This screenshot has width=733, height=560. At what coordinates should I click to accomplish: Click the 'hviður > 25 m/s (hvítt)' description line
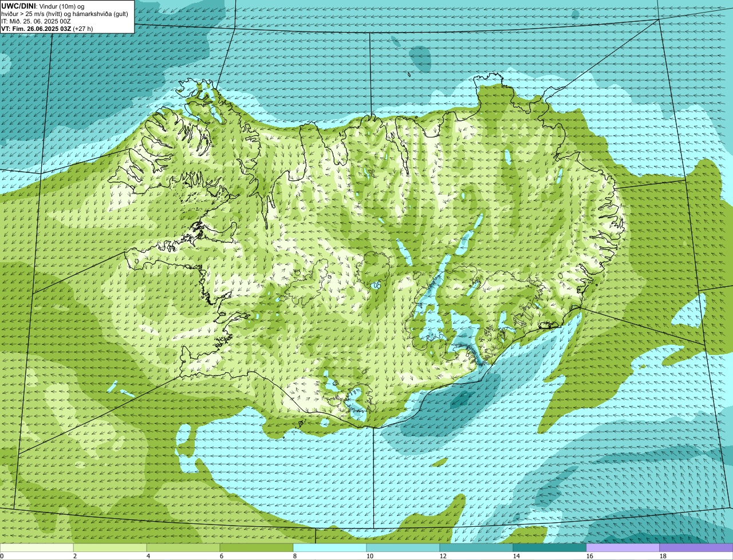[65, 13]
